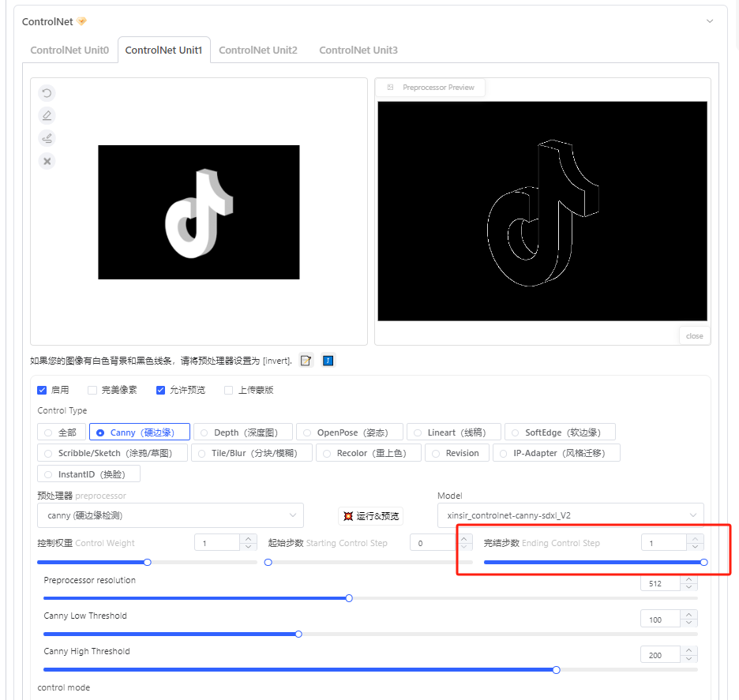Select the ControlNet Unit1 tab

pyautogui.click(x=163, y=50)
